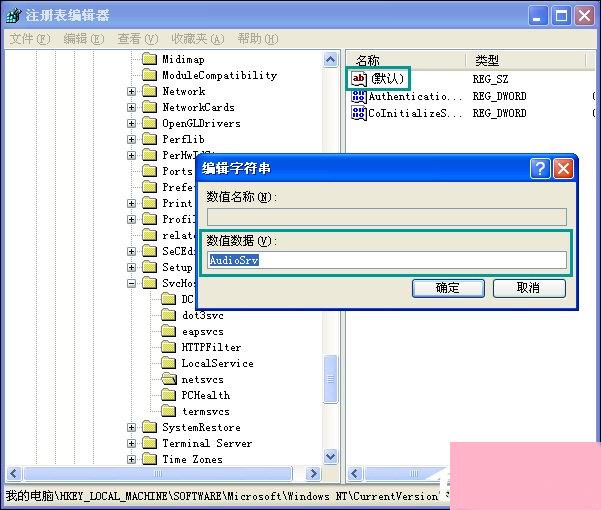Select the PCHealth tree item
The width and height of the screenshot is (601, 510).
tap(206, 395)
